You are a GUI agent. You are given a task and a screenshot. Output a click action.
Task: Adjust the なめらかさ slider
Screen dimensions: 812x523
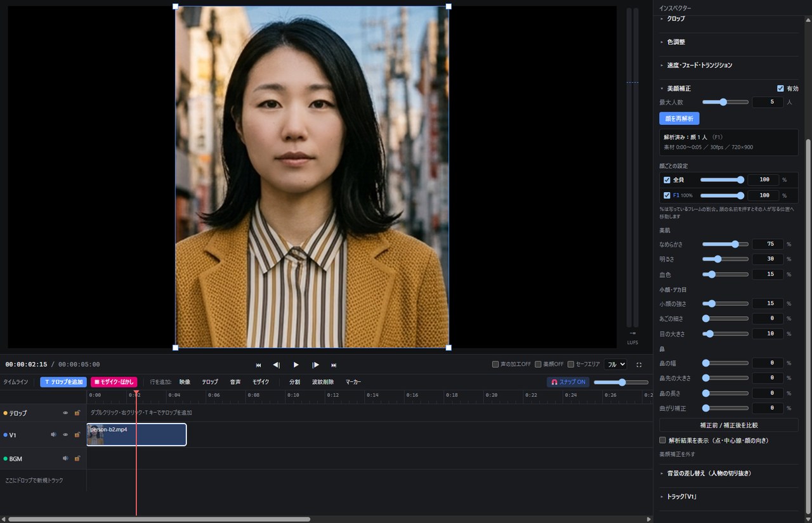[x=725, y=244]
